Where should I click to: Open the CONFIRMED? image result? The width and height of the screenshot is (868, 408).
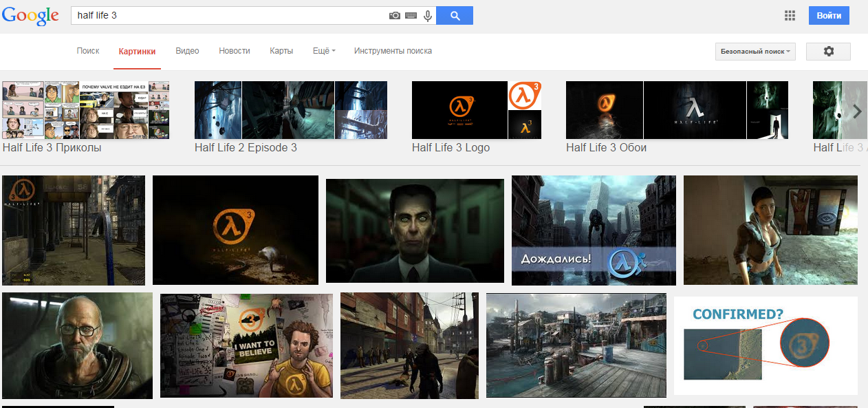click(766, 345)
